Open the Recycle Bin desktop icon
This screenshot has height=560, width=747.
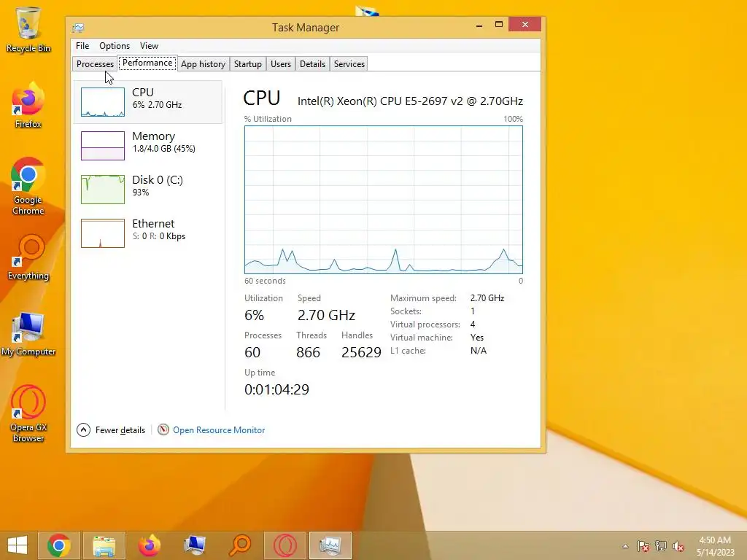(x=28, y=29)
